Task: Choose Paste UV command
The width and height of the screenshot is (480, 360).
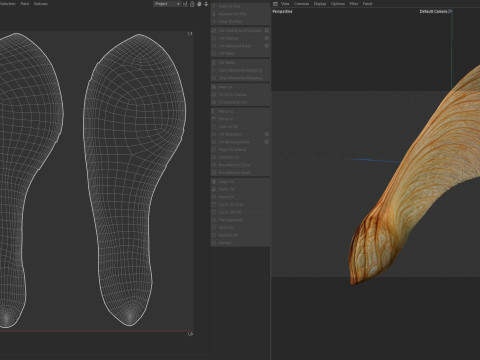Action: 240,189
